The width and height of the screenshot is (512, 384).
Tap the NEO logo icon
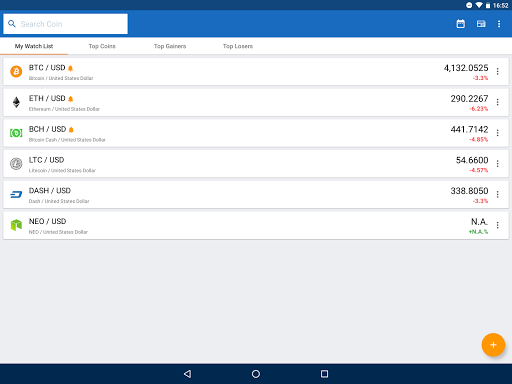tap(16, 225)
